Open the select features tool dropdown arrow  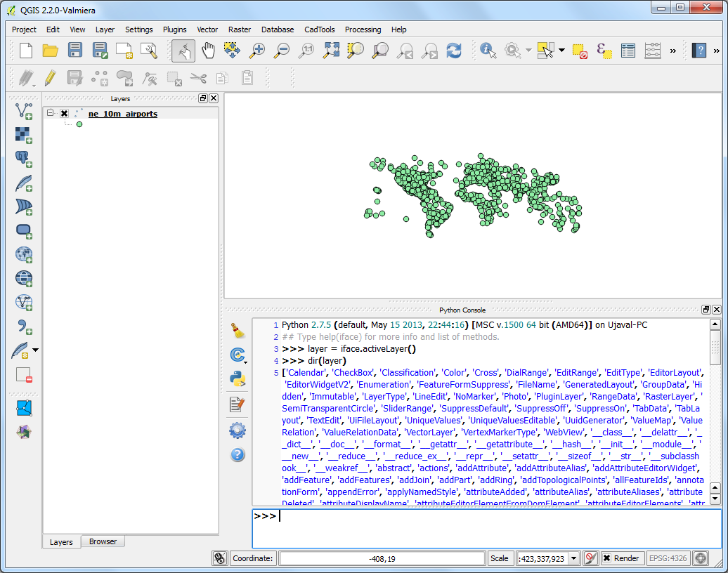(561, 50)
